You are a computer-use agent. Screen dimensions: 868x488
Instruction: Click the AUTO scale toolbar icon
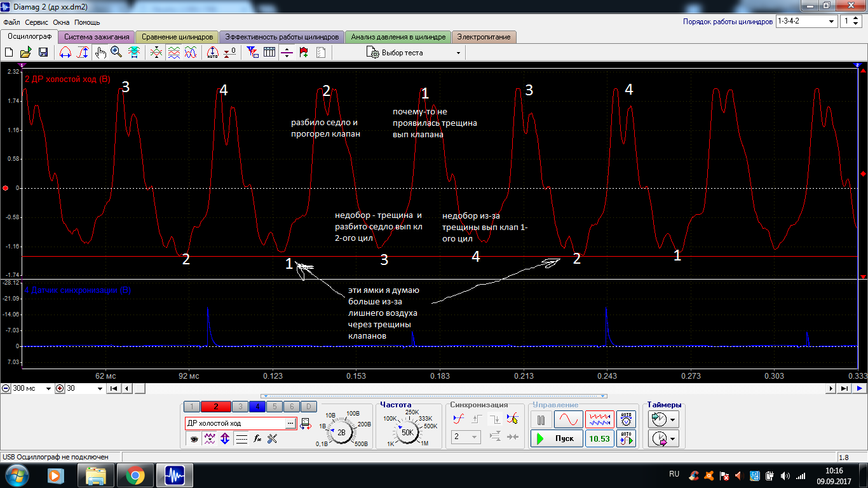tap(213, 53)
